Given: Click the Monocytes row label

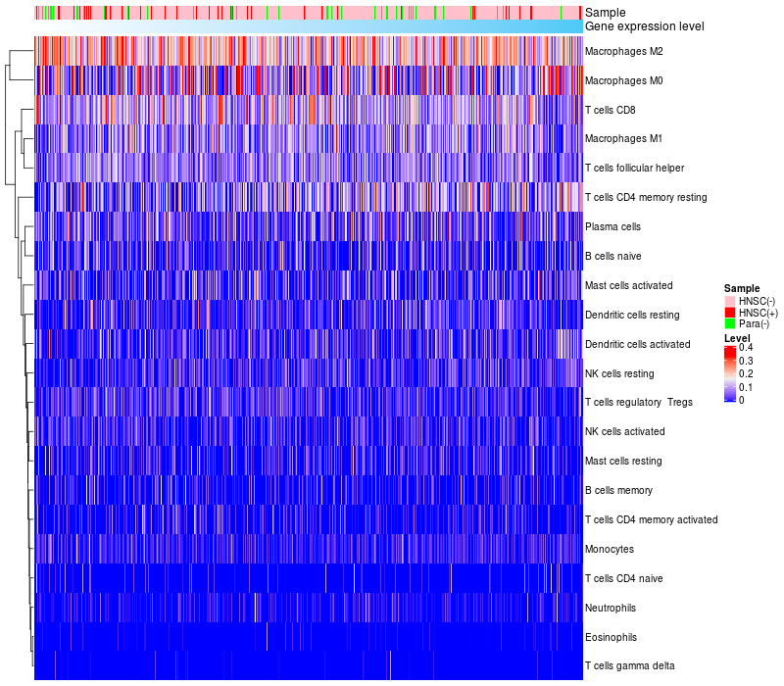Looking at the screenshot, I should pyautogui.click(x=609, y=549).
